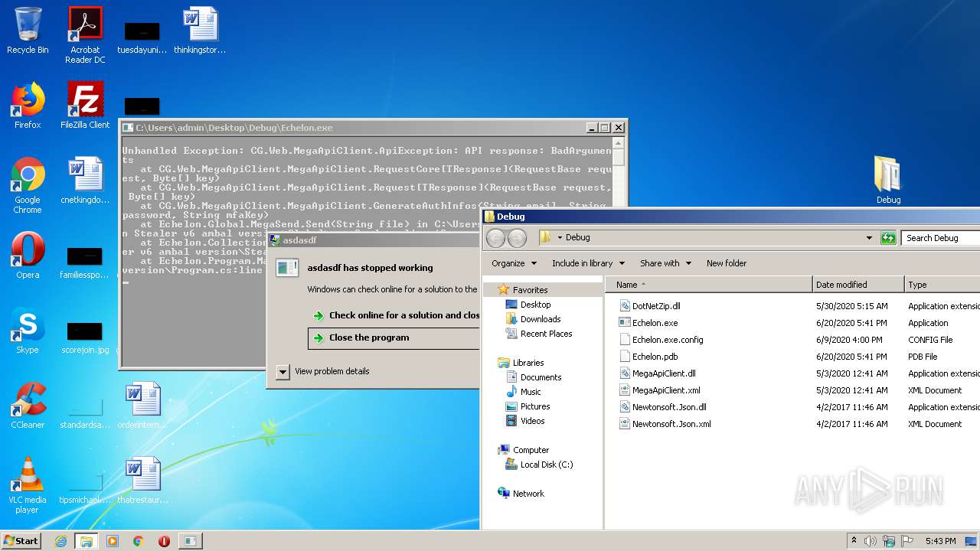Click the Back button in Debug window

(495, 238)
